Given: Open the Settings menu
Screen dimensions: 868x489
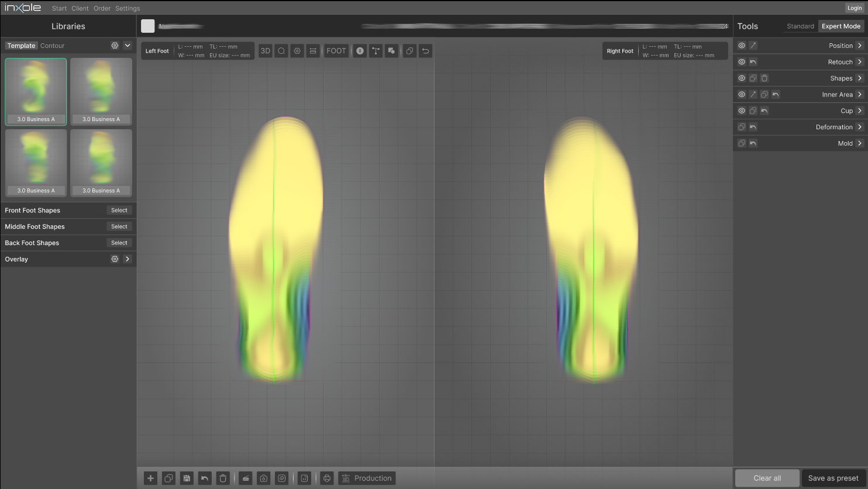Looking at the screenshot, I should tap(128, 9).
